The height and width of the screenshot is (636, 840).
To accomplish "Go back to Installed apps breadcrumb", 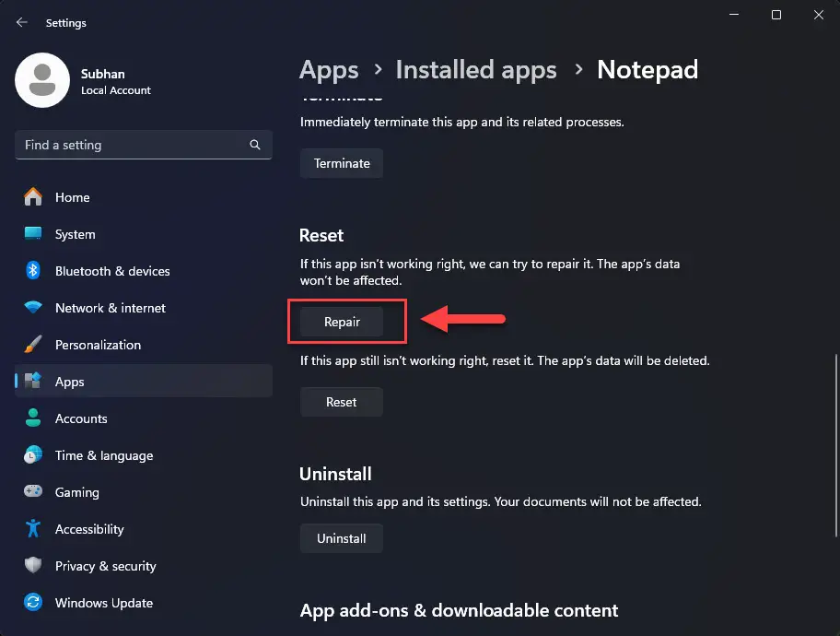I will tap(476, 70).
